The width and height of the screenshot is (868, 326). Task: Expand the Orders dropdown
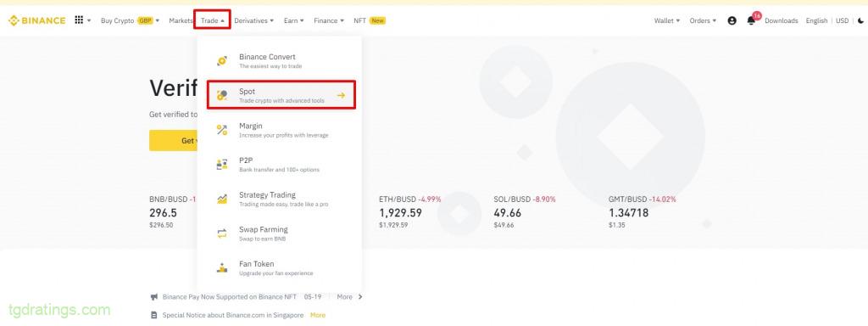point(703,20)
